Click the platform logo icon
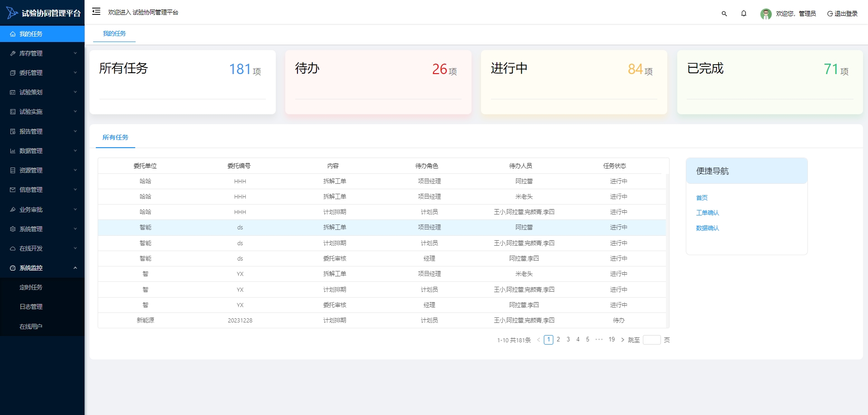868x415 pixels. 12,13
